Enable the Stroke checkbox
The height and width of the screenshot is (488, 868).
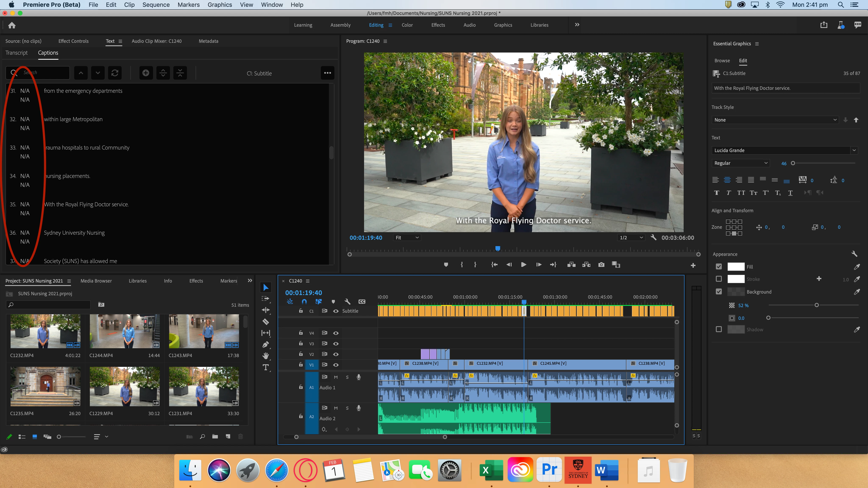tap(719, 279)
